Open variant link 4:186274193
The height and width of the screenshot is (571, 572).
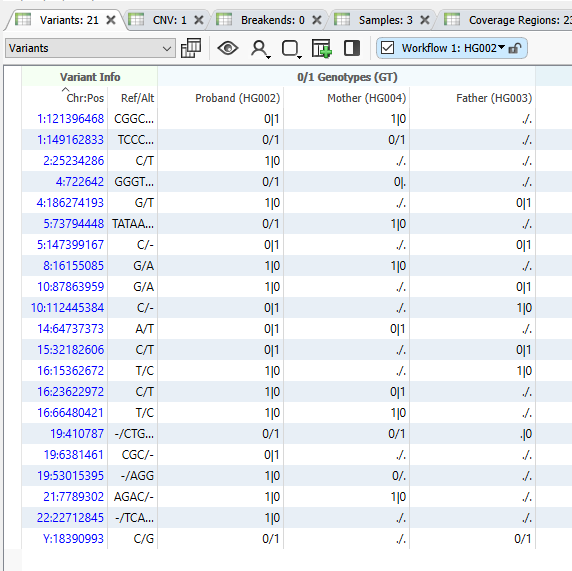pos(70,203)
